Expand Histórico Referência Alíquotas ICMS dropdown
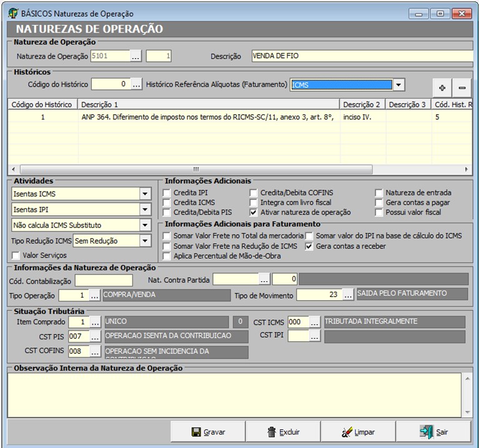Viewport: 479px width, 448px height. pyautogui.click(x=398, y=85)
